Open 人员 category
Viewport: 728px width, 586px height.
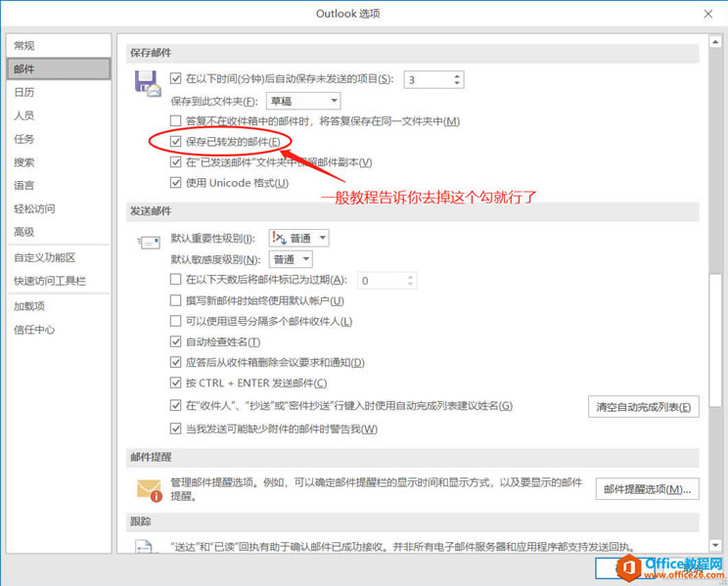59,115
